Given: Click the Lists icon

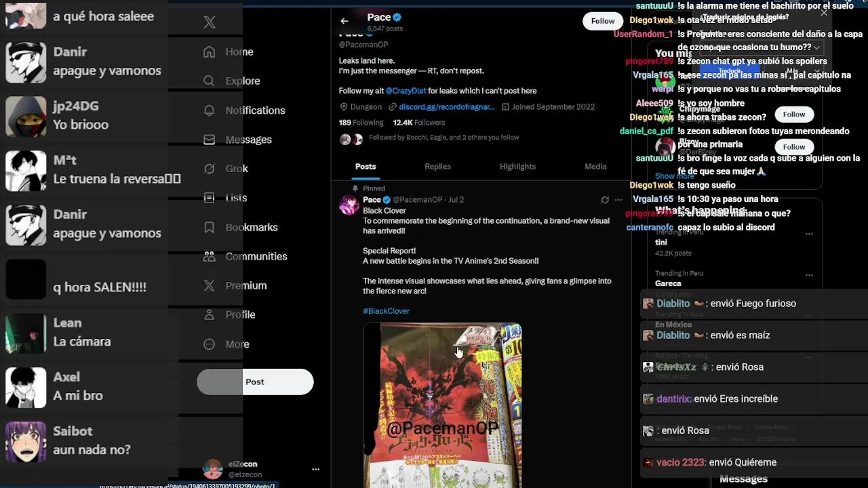Looking at the screenshot, I should click(x=210, y=197).
